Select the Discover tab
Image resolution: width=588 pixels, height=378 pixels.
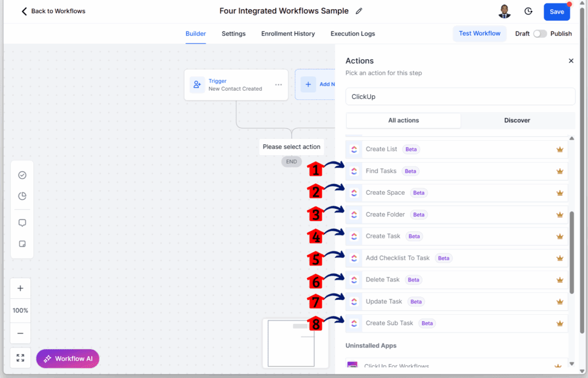[x=517, y=121]
